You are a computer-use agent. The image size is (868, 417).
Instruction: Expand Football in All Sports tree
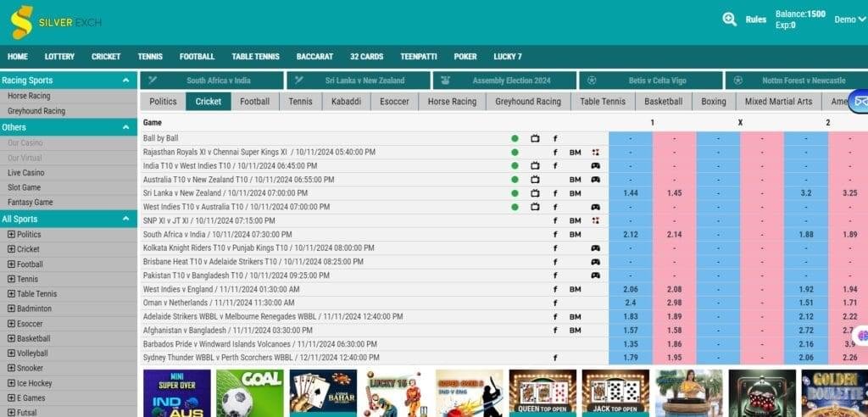(x=11, y=264)
